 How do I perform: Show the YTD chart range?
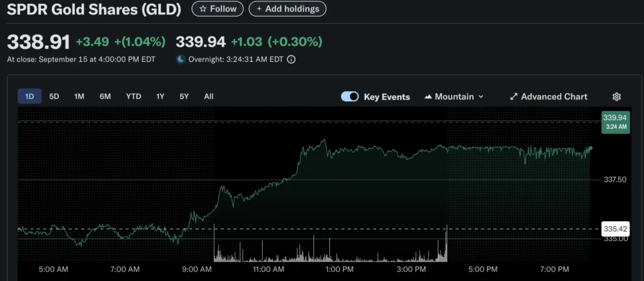(x=133, y=96)
